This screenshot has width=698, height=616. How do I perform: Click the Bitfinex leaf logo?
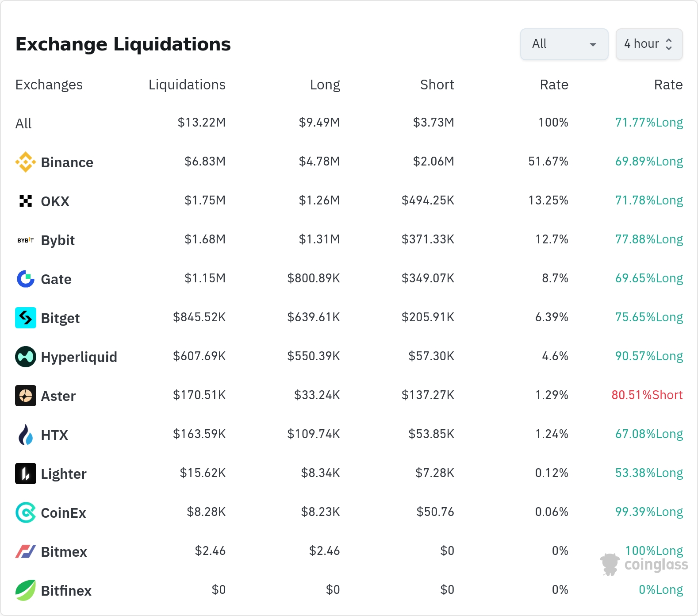coord(26,591)
